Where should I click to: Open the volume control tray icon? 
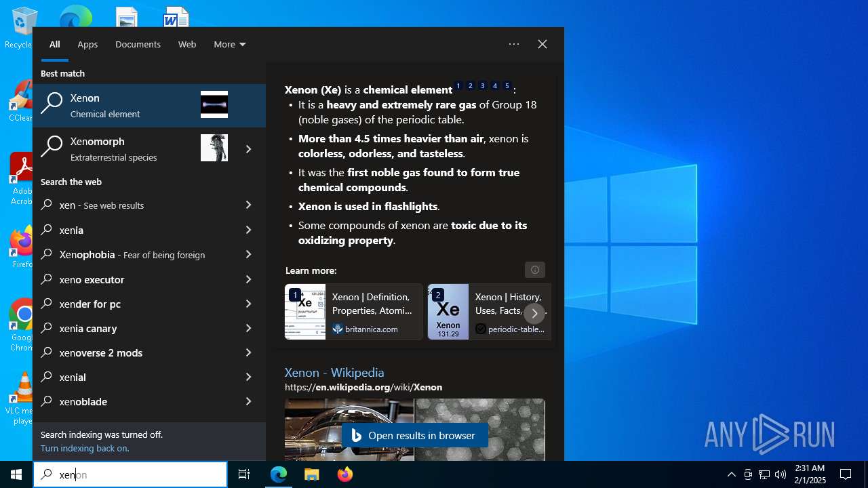pos(781,474)
